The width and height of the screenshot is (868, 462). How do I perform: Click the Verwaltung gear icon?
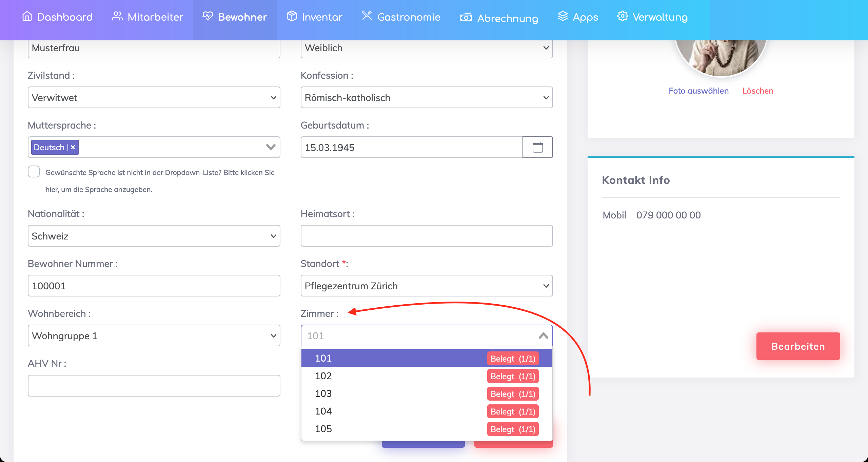tap(622, 16)
